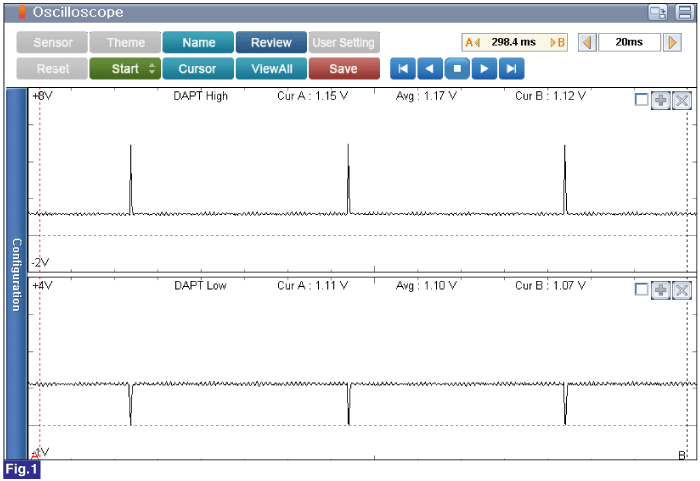
Task: Click cursor B marker at graph bottom
Action: (x=682, y=456)
